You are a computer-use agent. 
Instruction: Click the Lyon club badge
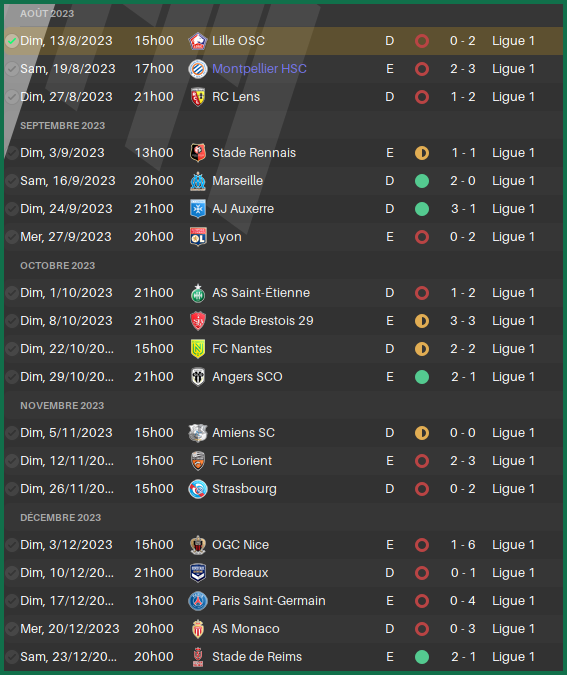[x=198, y=237]
